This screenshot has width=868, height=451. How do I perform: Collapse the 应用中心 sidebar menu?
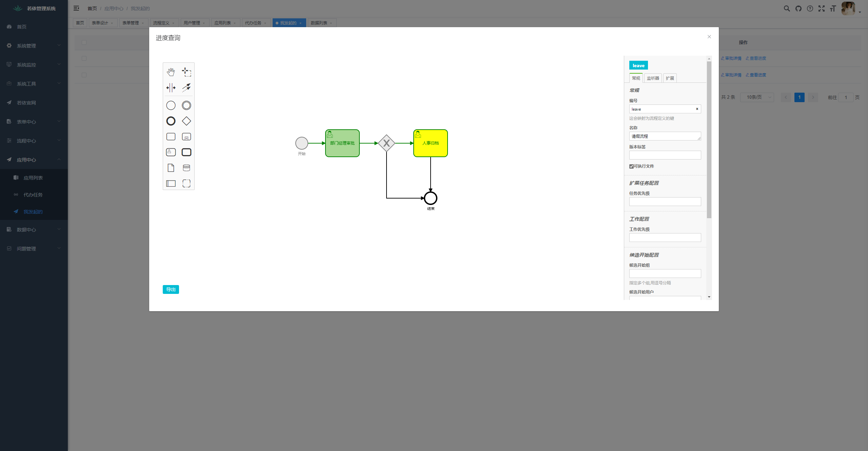point(34,159)
